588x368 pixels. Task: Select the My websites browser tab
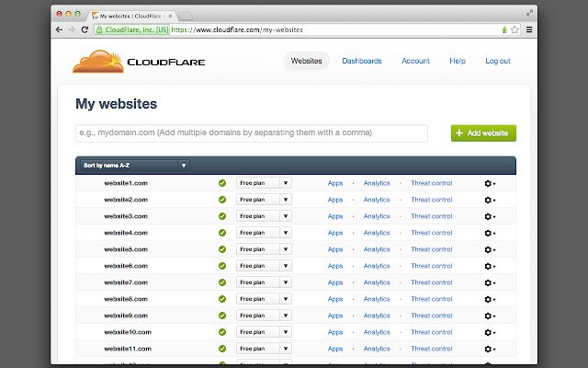[131, 17]
